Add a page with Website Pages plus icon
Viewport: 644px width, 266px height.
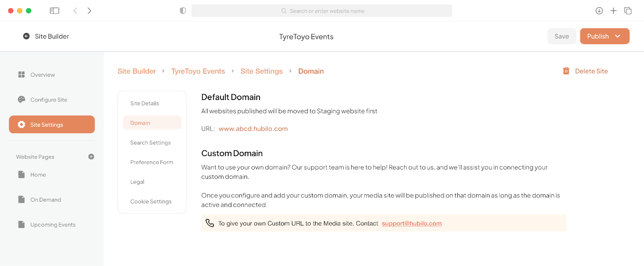tap(91, 157)
